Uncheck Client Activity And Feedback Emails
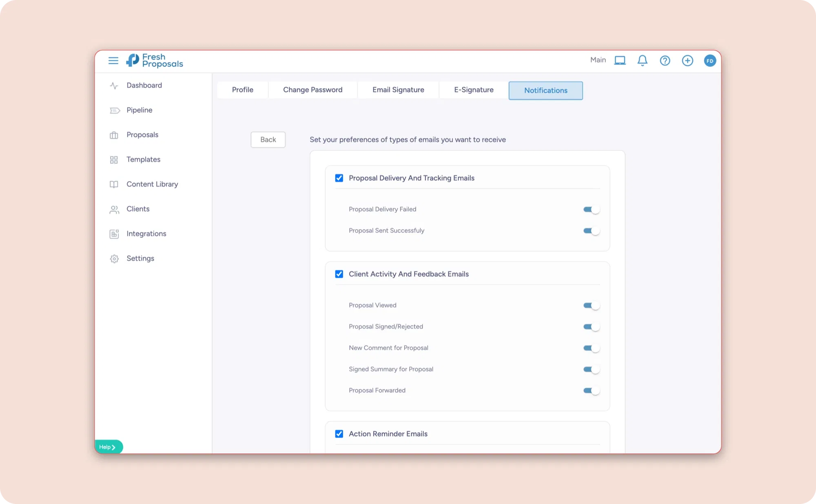Image resolution: width=816 pixels, height=504 pixels. point(339,274)
